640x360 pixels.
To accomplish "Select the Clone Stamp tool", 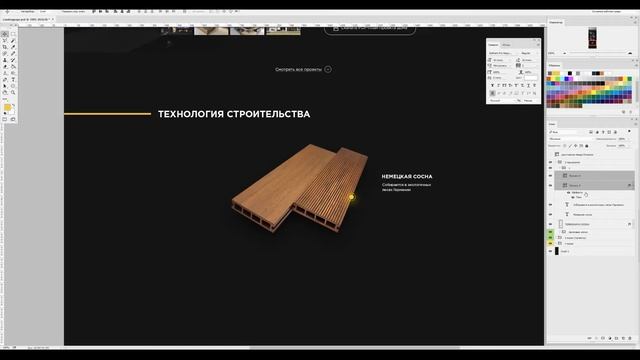I will (x=4, y=60).
